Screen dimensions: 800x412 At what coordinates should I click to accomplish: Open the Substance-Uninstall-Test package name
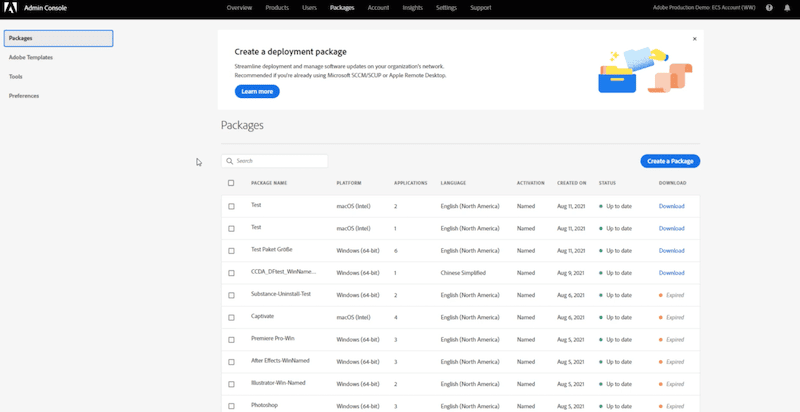pyautogui.click(x=281, y=294)
